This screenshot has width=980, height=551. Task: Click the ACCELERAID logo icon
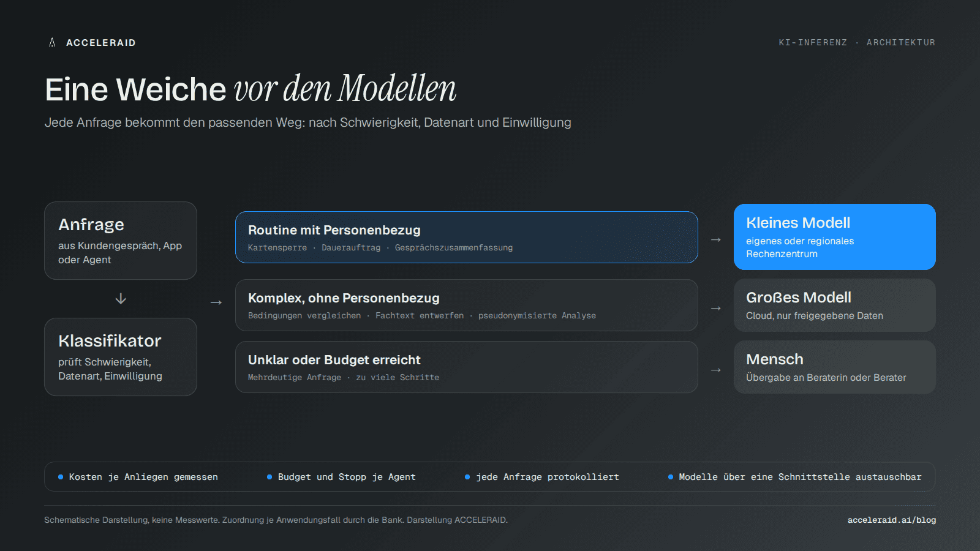coord(52,42)
